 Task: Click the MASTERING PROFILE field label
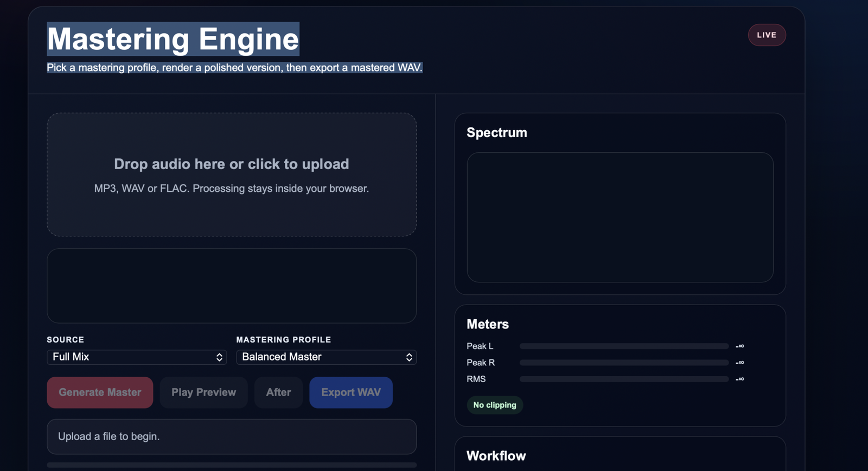coord(284,339)
